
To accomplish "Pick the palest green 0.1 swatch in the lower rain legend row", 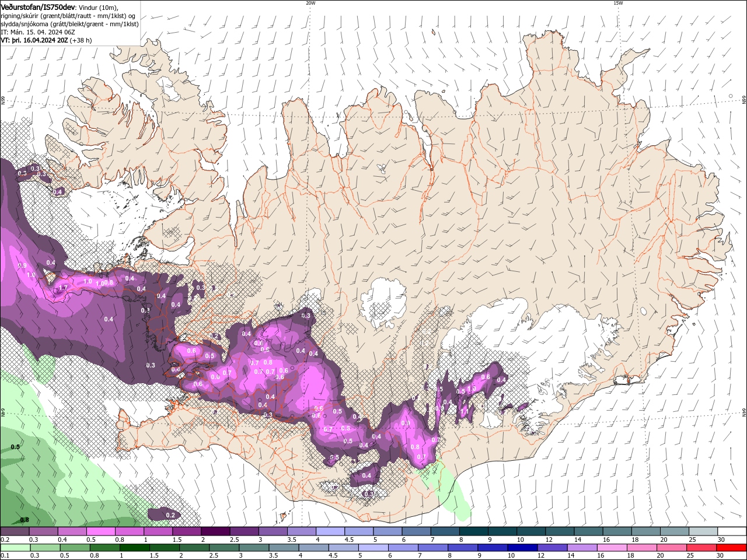I will (x=15, y=548).
